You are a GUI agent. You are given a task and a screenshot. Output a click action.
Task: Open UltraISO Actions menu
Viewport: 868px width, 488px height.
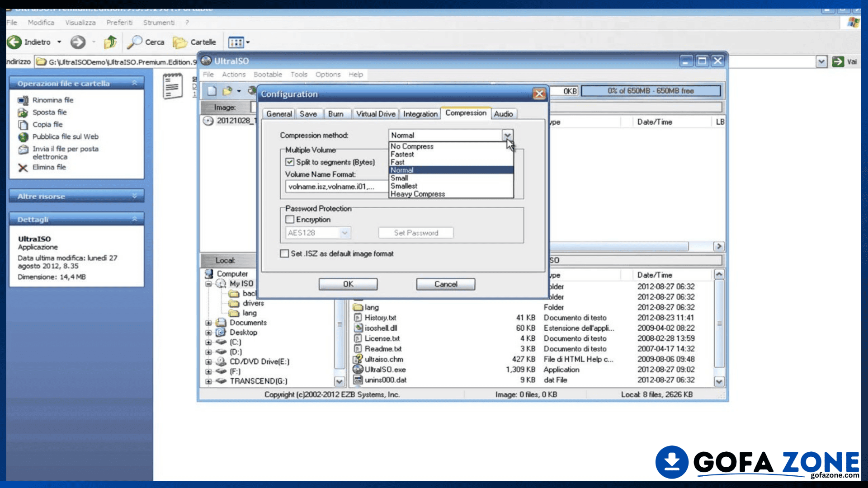pos(234,75)
